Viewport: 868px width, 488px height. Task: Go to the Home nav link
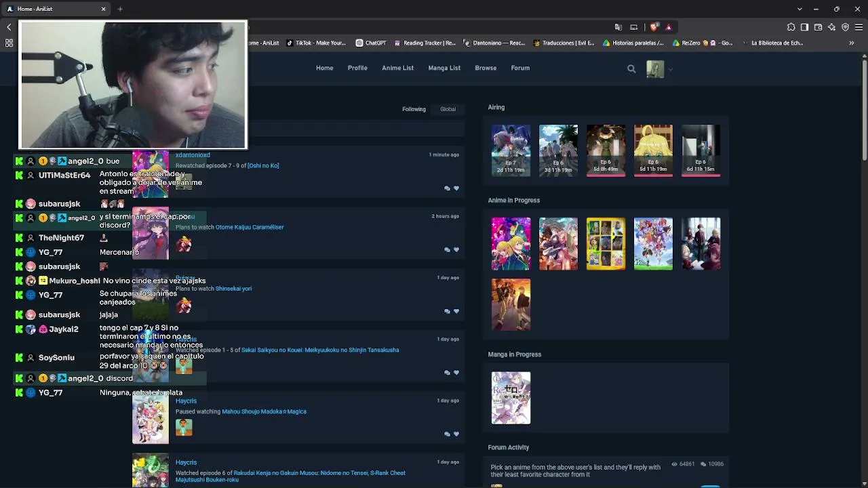click(x=324, y=68)
